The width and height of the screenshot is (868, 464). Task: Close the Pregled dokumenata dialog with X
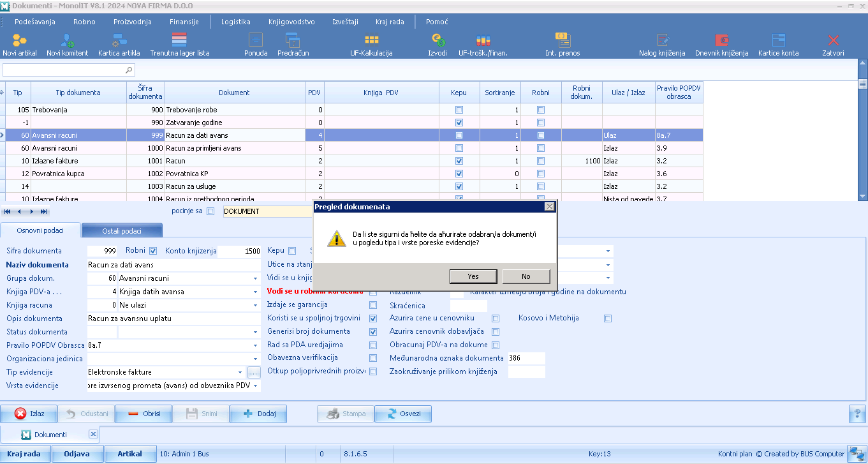coord(549,207)
